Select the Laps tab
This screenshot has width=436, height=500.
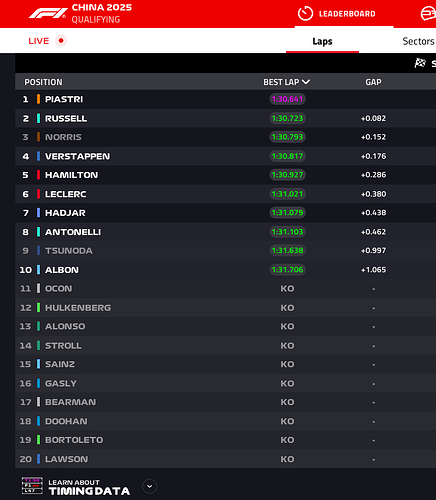click(322, 41)
